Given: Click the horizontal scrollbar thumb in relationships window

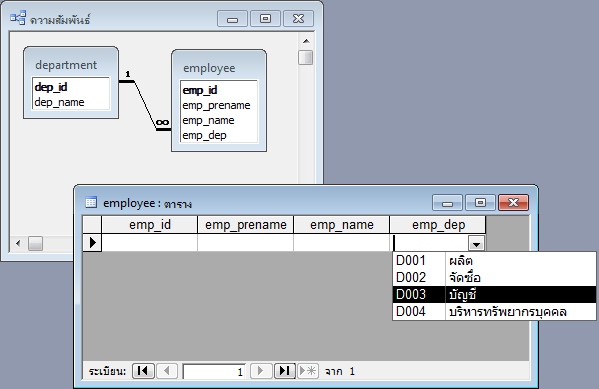Looking at the screenshot, I should click(x=35, y=243).
